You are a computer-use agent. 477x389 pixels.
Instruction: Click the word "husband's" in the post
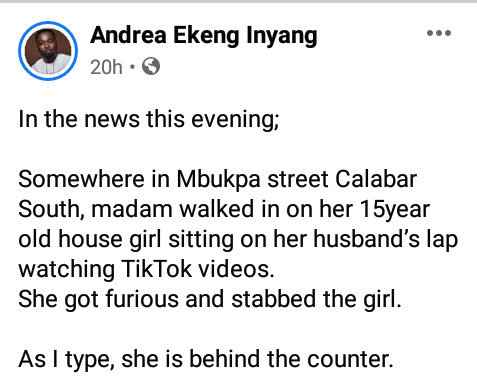tap(367, 239)
